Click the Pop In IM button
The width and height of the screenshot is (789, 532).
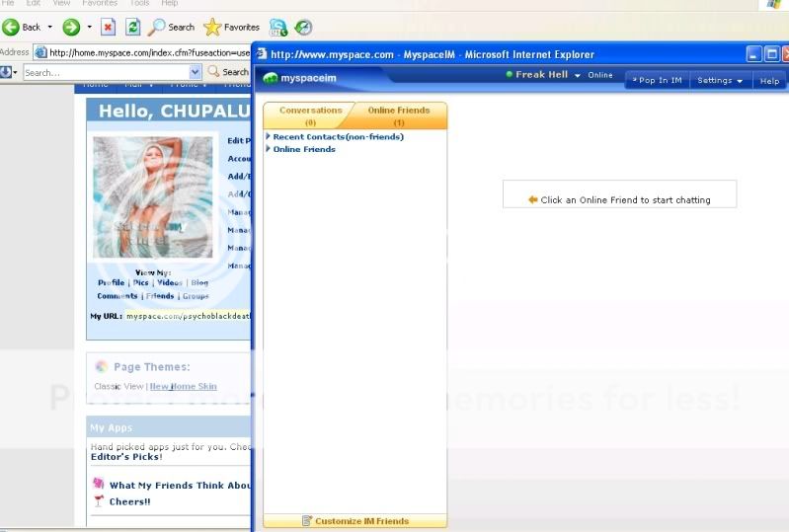657,81
